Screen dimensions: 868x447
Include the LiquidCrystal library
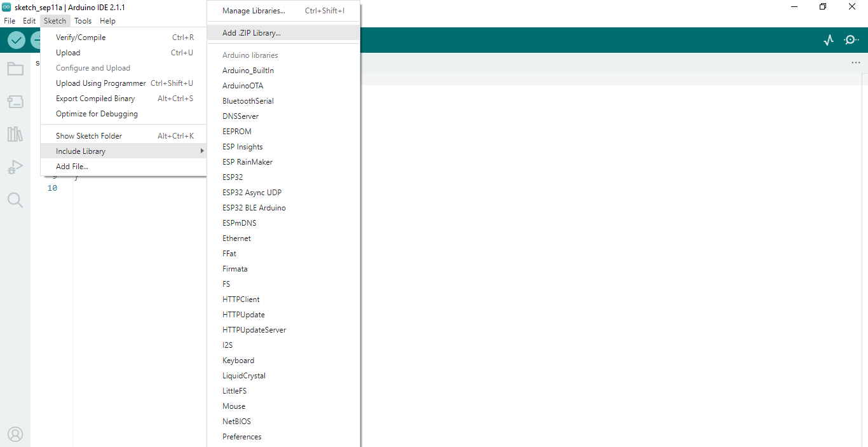click(243, 375)
